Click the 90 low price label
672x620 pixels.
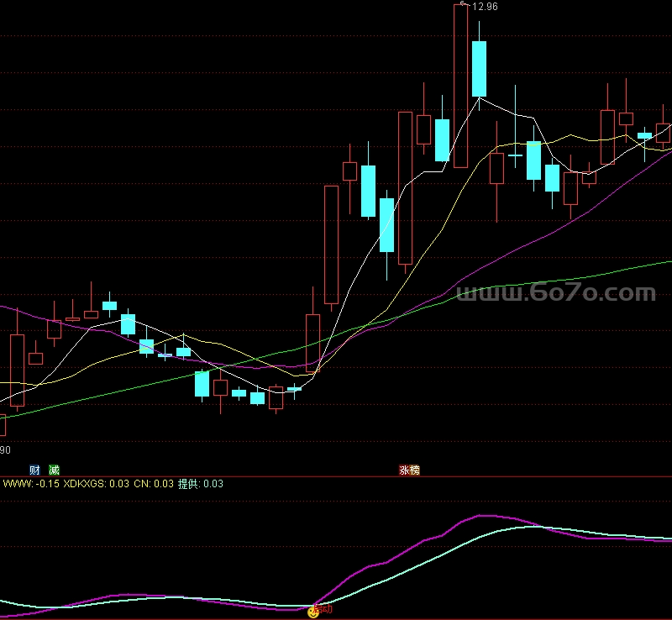pyautogui.click(x=5, y=449)
